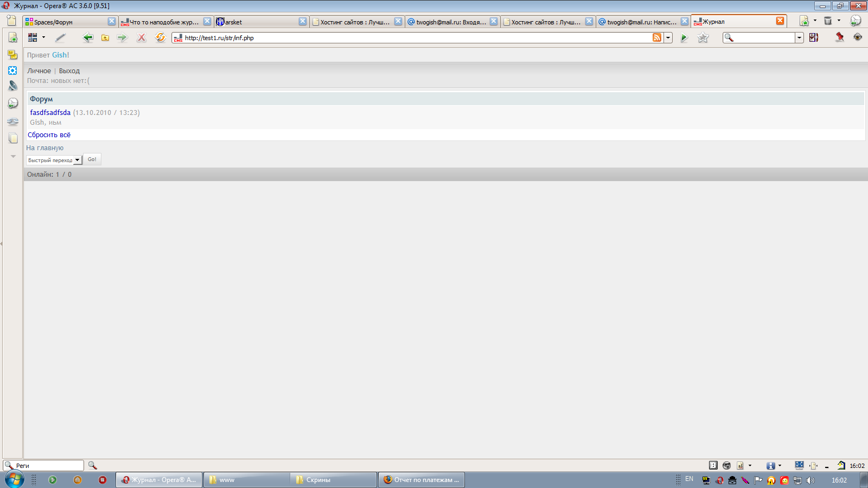The image size is (868, 488).
Task: Open the blue gear widgets panel in sidebar
Action: click(x=12, y=70)
